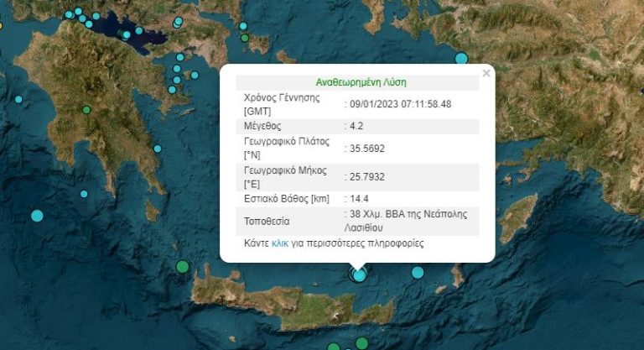The width and height of the screenshot is (644, 350).
Task: Select the cyan marker on southeastern Peloponnese coast
Action: (x=158, y=149)
